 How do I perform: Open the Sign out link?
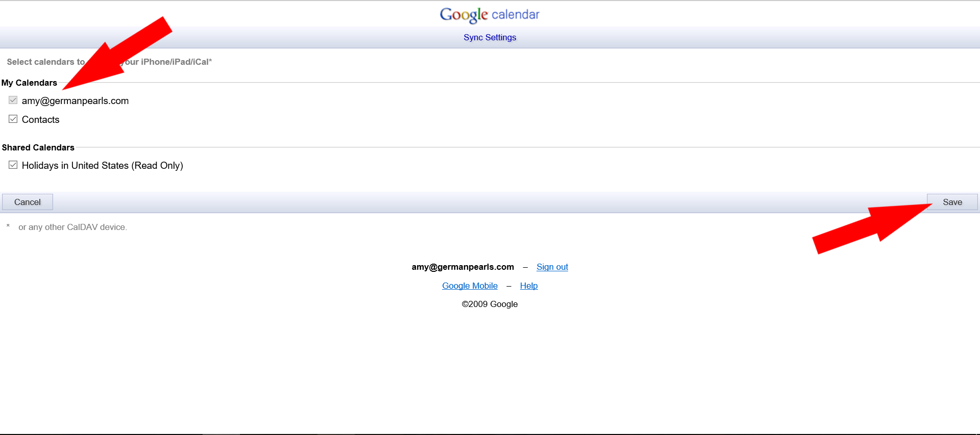(x=552, y=267)
